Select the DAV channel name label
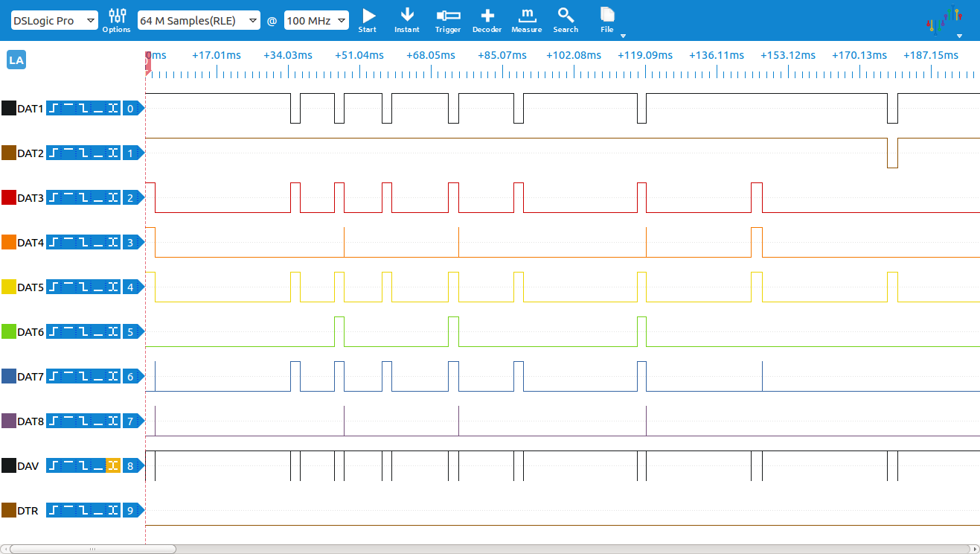The height and width of the screenshot is (554, 980). coord(28,466)
